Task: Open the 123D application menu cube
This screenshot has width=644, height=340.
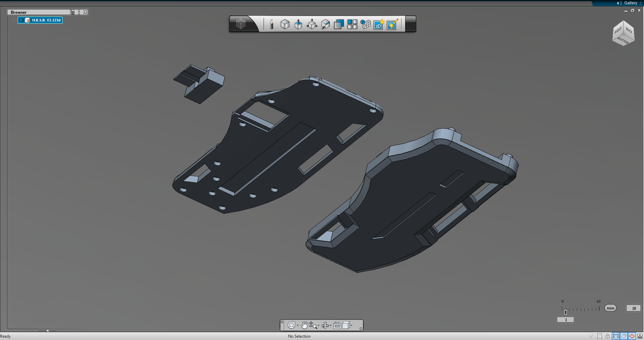Action: point(241,24)
